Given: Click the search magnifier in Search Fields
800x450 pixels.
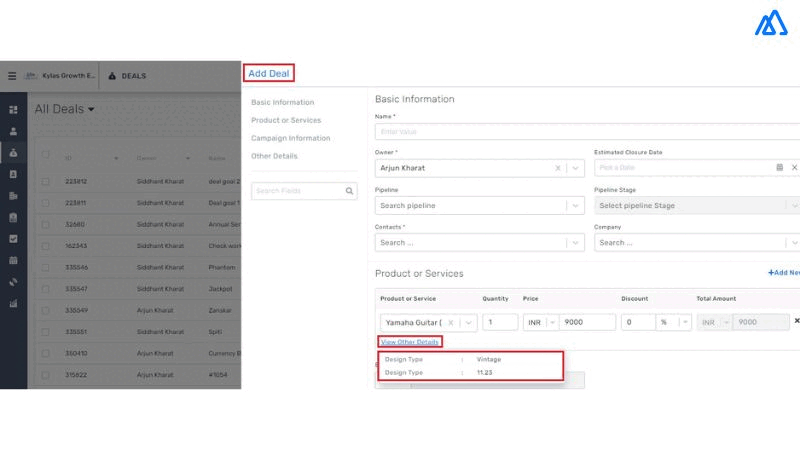Looking at the screenshot, I should [x=349, y=191].
